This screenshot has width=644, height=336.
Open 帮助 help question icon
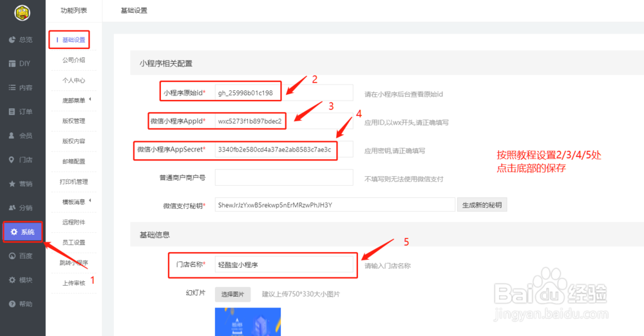coord(12,304)
